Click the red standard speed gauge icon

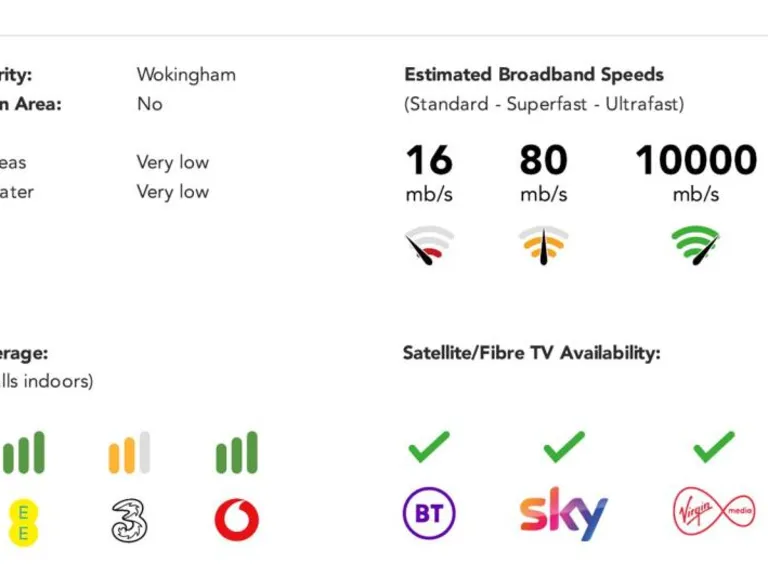pos(429,245)
